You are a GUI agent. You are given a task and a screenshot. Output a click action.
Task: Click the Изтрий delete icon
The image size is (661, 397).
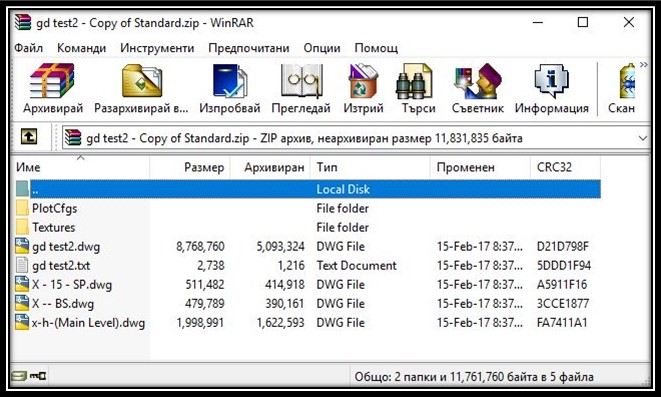(x=363, y=80)
